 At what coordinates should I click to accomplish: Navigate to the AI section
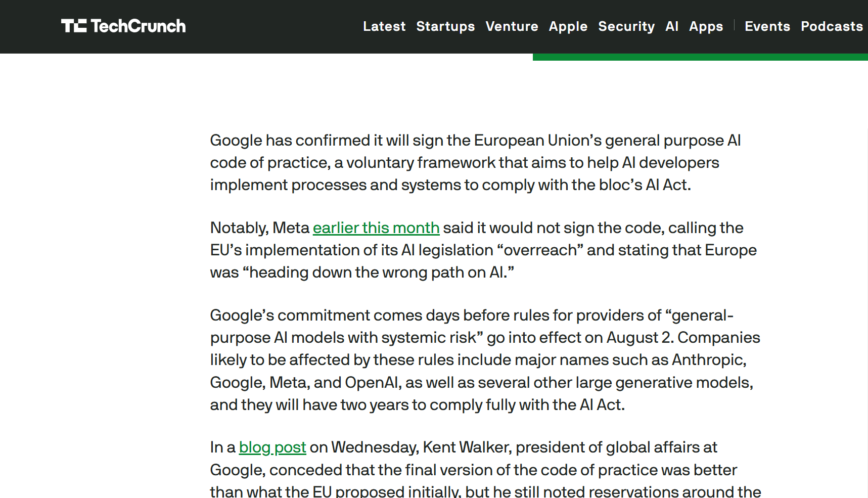pyautogui.click(x=672, y=26)
